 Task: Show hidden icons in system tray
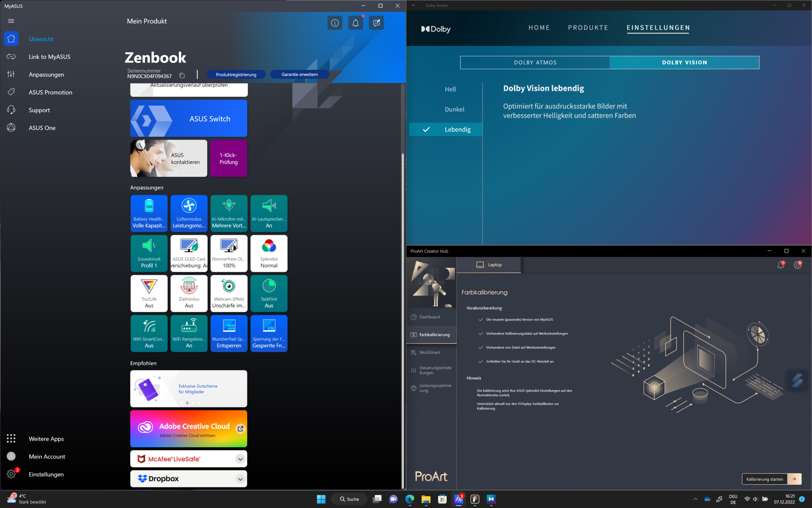(695, 499)
